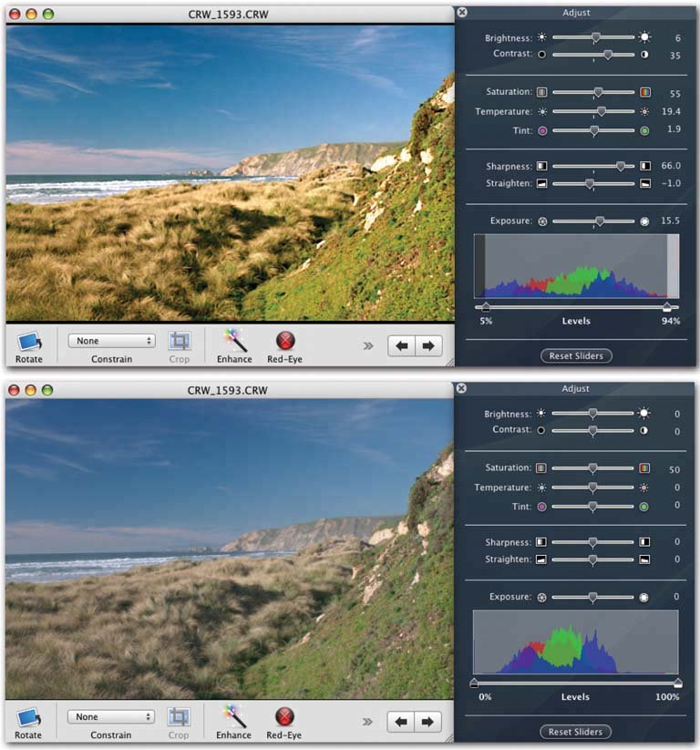This screenshot has height=750, width=700.
Task: Select Red-Eye tool in lower window
Action: pos(284,717)
